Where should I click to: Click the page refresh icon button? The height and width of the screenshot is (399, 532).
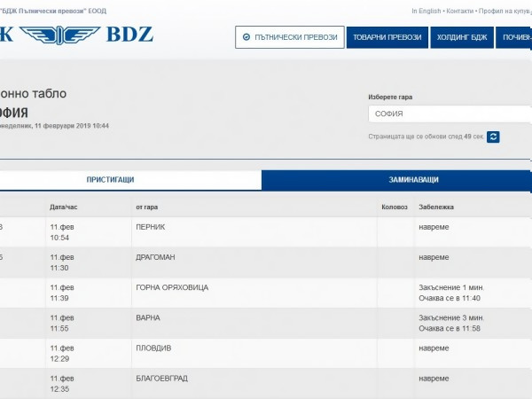pos(494,137)
